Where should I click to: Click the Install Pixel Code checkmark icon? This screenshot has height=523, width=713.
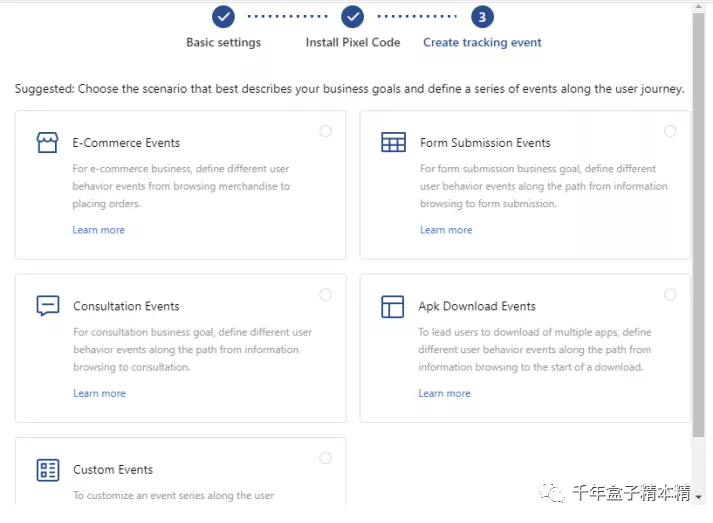point(352,17)
